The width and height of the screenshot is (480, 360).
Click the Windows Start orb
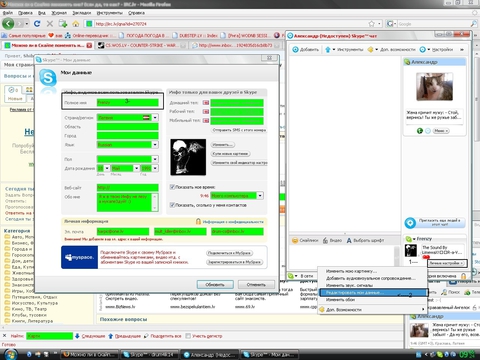click(10, 354)
